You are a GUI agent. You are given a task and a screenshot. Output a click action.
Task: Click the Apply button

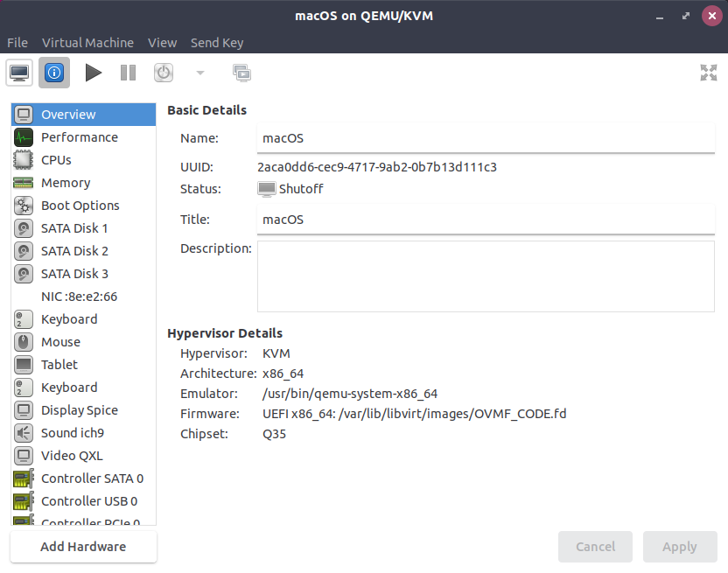pos(680,547)
